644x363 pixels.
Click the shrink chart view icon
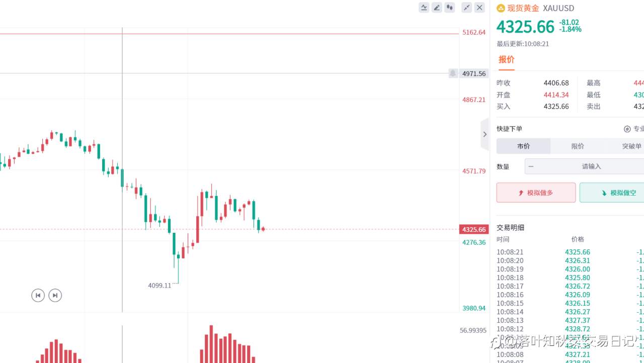point(467,8)
